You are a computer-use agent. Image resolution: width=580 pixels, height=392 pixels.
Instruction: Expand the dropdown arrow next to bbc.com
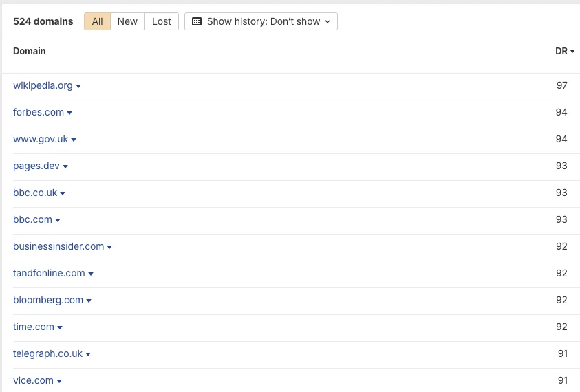58,220
